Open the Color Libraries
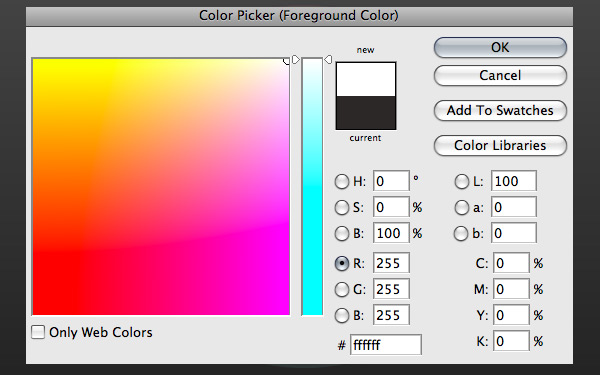The height and width of the screenshot is (375, 600). click(500, 145)
